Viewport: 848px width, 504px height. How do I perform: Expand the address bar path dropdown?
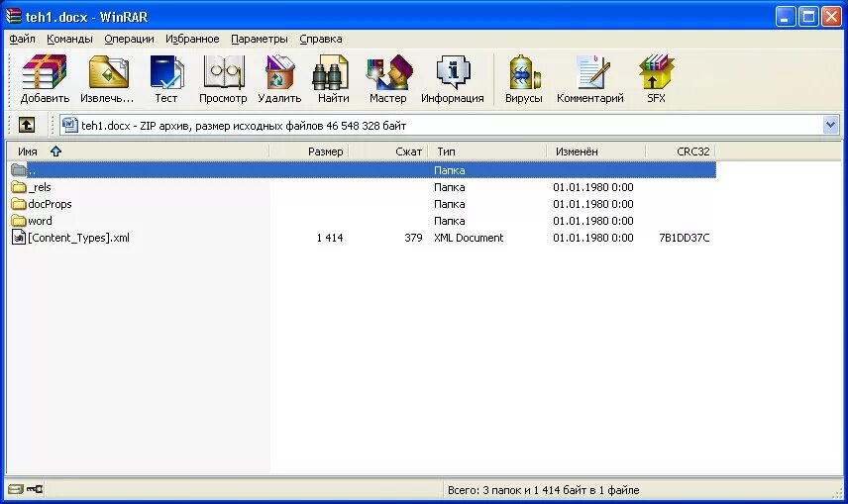(831, 126)
